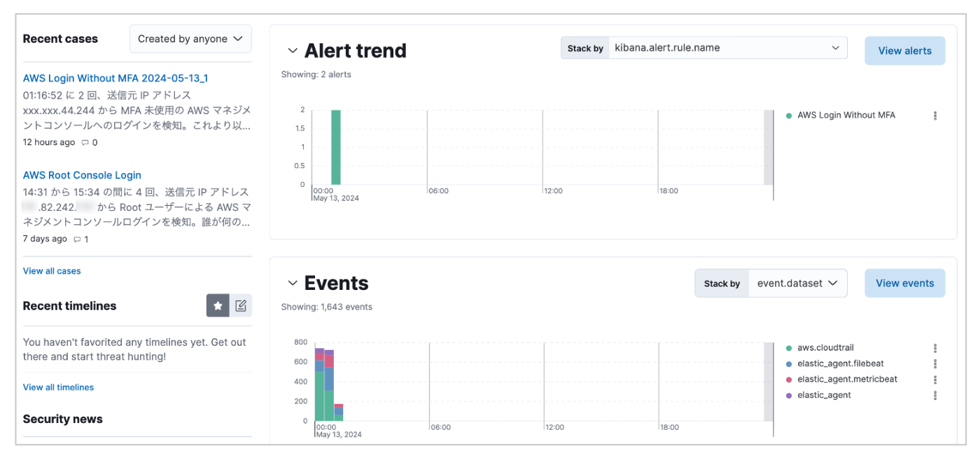Collapse the Alert trend section
The width and height of the screenshot is (980, 453).
click(293, 50)
